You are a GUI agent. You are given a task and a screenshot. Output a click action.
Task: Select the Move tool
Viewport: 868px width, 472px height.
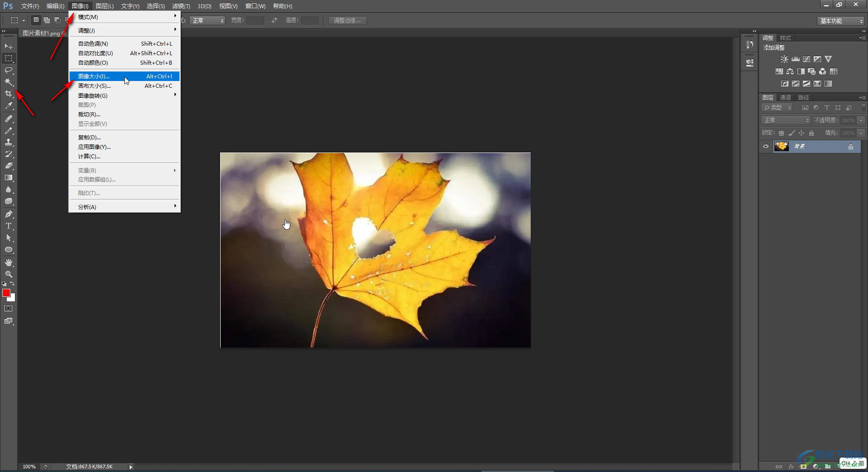[9, 46]
